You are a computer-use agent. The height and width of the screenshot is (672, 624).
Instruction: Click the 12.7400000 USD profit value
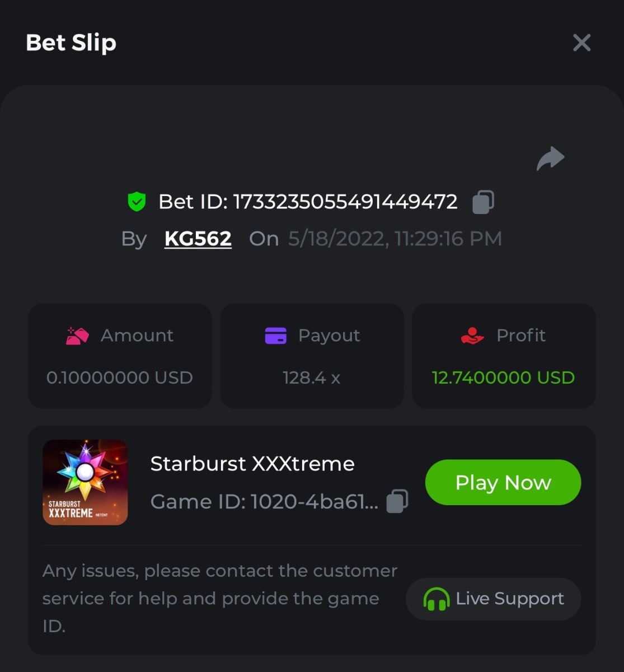point(503,377)
